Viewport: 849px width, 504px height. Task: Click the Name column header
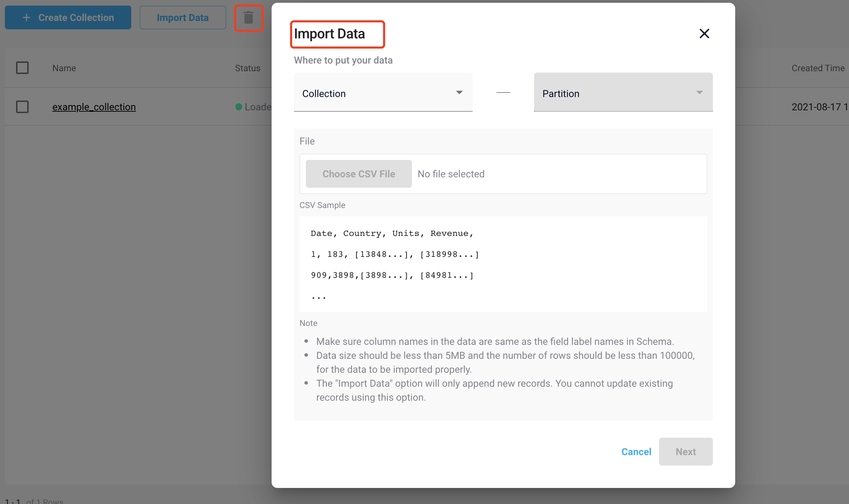pos(64,68)
